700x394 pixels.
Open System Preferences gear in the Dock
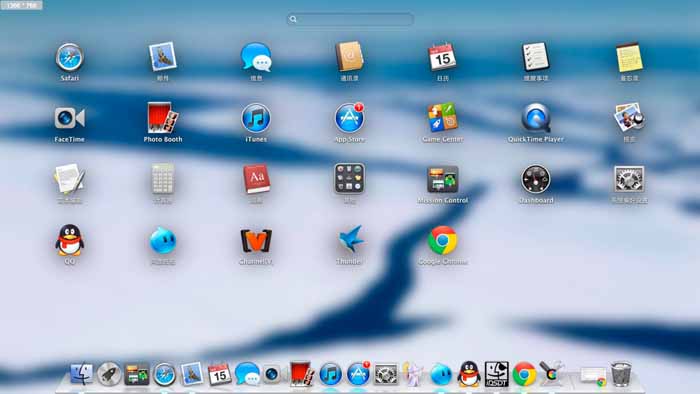click(x=386, y=374)
